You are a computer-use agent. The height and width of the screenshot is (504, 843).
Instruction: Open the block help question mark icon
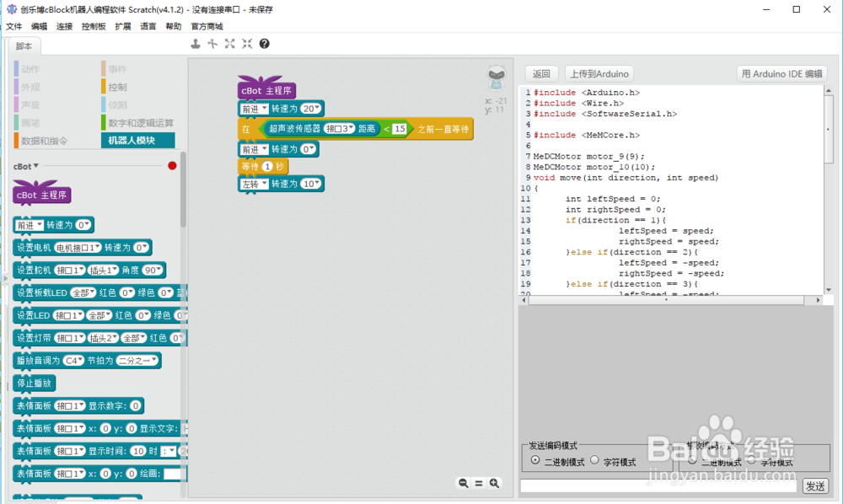click(x=264, y=44)
